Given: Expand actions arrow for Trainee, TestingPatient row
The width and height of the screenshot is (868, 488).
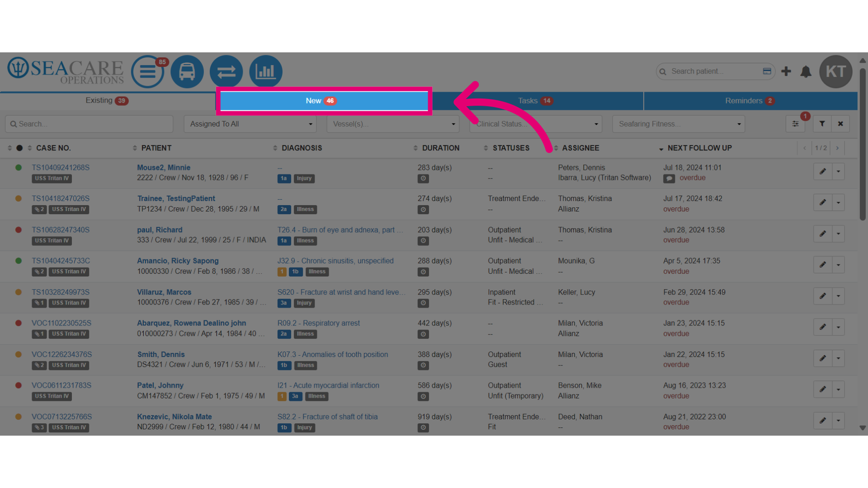Looking at the screenshot, I should (838, 202).
